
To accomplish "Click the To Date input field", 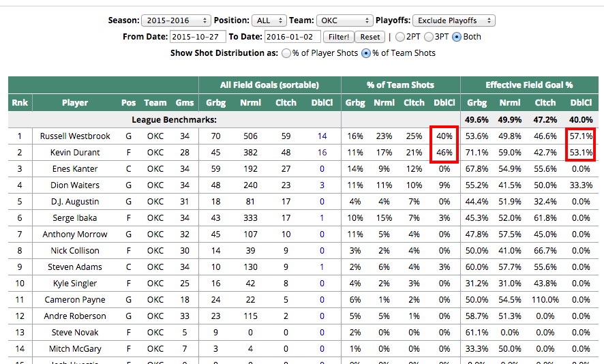I will tap(292, 37).
